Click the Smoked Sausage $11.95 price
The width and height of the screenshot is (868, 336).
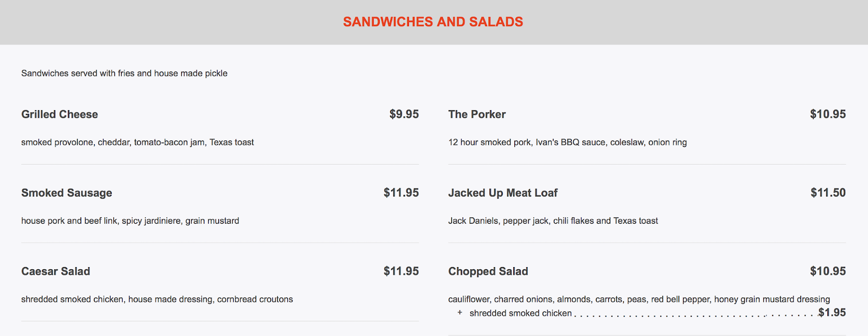pyautogui.click(x=401, y=193)
